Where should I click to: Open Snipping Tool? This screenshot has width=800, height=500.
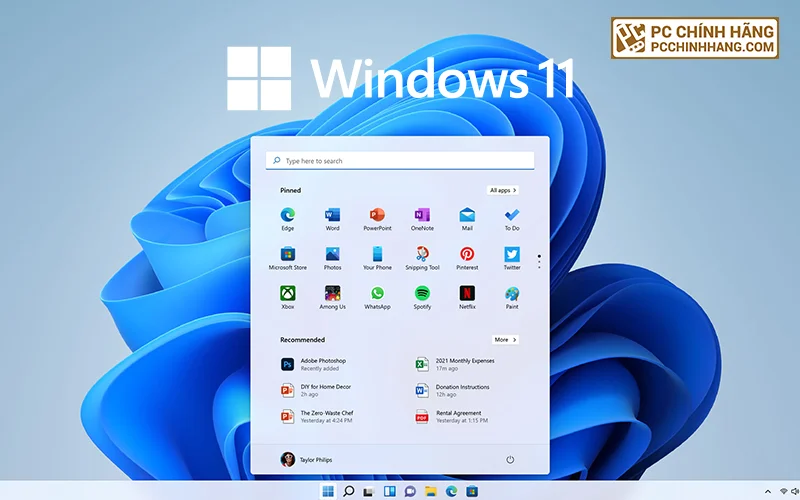click(x=422, y=259)
